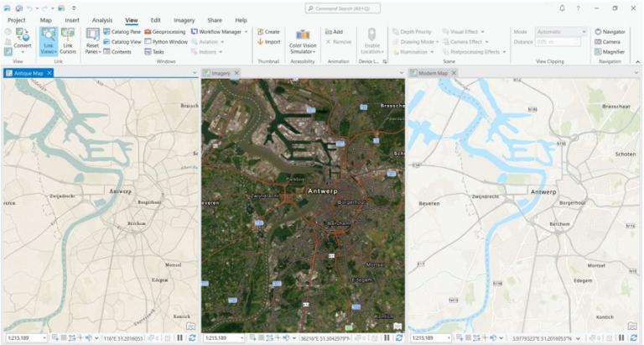Image resolution: width=644 pixels, height=345 pixels.
Task: Switch to the Analysis ribbon tab
Action: point(101,20)
